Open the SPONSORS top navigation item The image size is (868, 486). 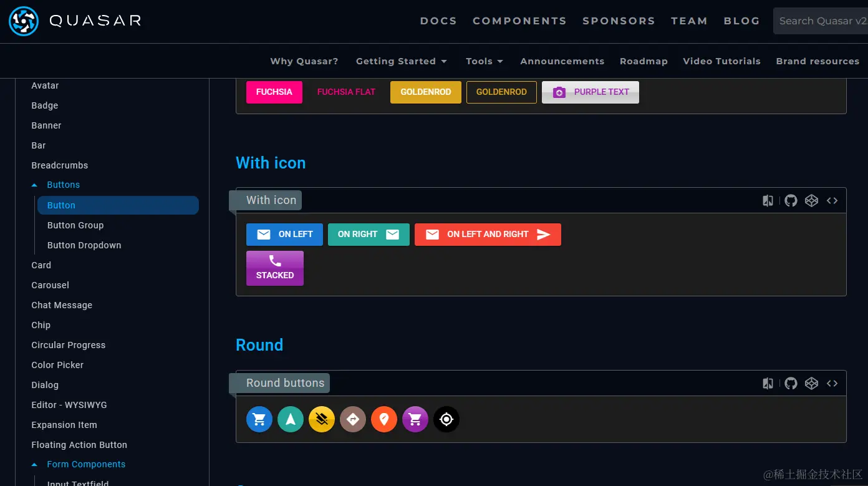(x=619, y=21)
